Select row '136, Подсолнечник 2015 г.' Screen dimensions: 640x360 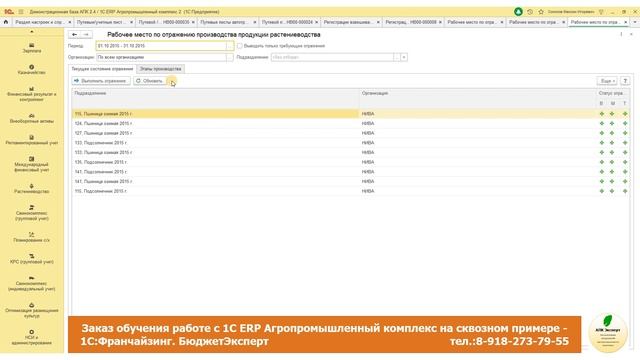350,162
